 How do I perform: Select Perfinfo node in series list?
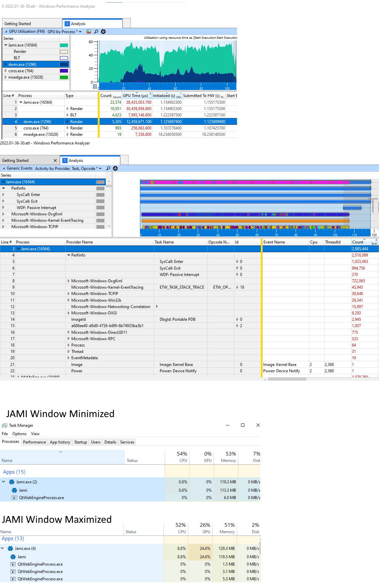point(18,188)
